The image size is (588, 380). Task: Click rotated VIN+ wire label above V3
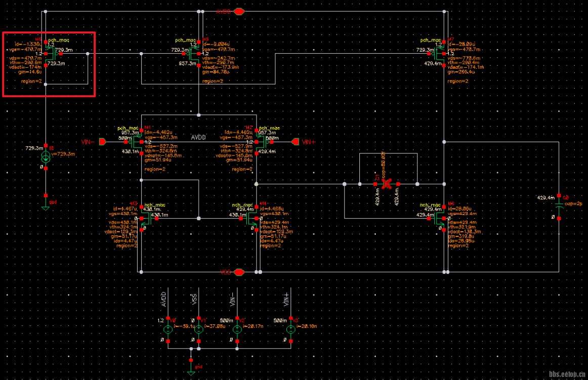pyautogui.click(x=286, y=300)
